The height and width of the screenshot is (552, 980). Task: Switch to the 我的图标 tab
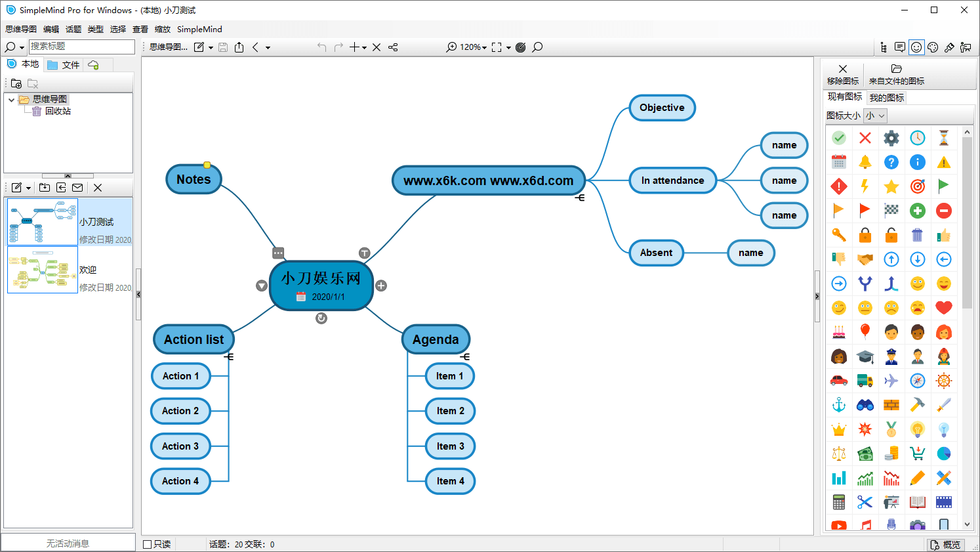tap(886, 98)
